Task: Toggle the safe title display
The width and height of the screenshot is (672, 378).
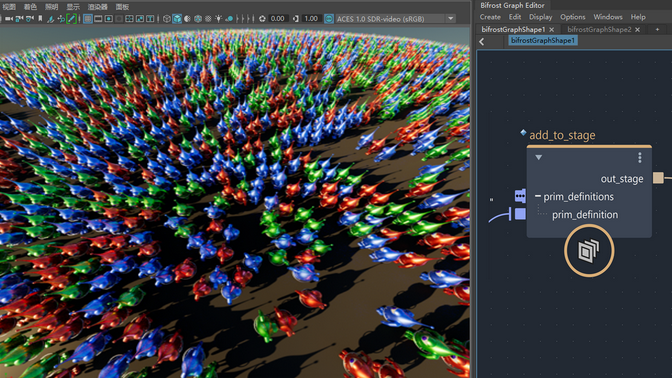Action: pyautogui.click(x=150, y=19)
